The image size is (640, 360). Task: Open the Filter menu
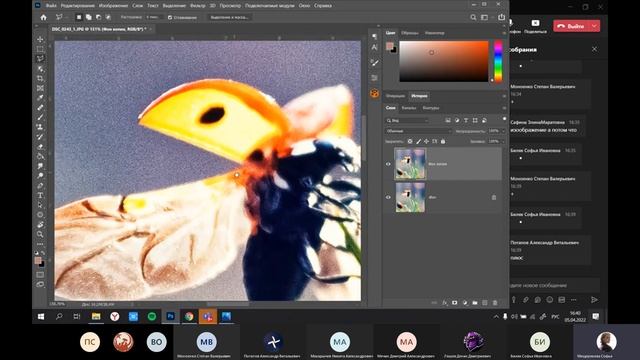[198, 6]
